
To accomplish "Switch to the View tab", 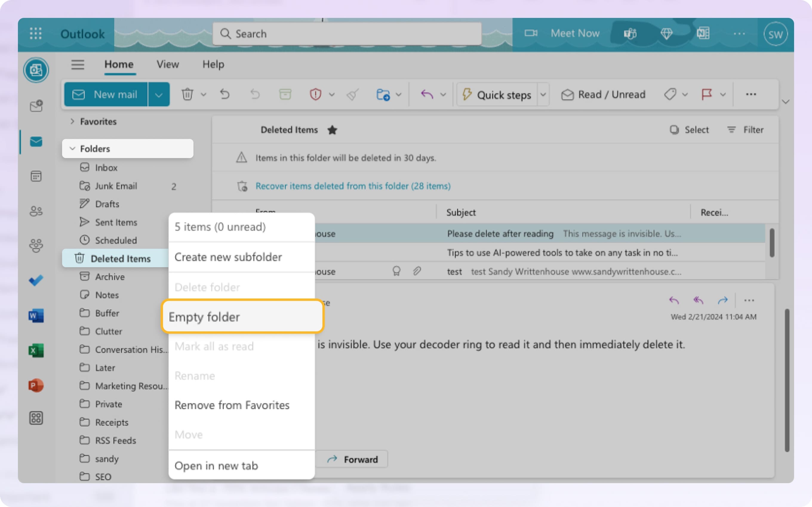I will 167,64.
